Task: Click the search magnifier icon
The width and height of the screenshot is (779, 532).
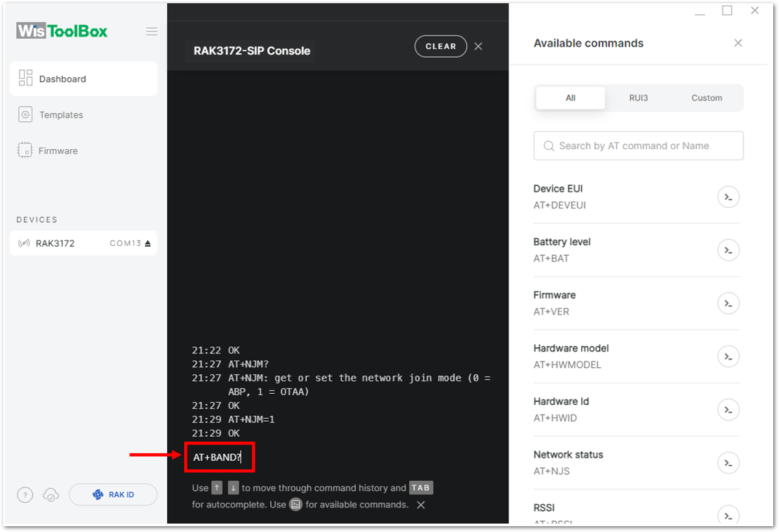Action: pyautogui.click(x=549, y=146)
